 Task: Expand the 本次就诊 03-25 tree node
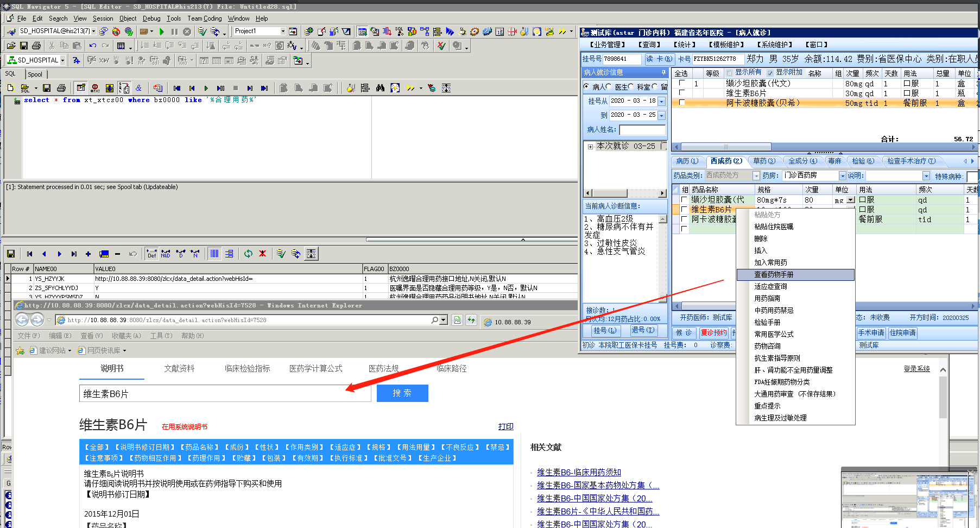(591, 147)
